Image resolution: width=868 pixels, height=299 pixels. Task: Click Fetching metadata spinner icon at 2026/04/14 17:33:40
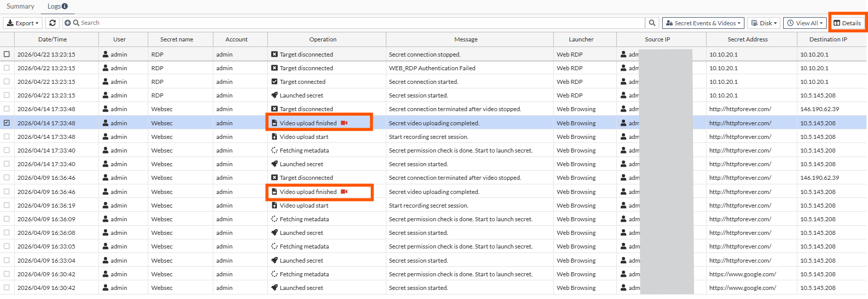tap(274, 150)
